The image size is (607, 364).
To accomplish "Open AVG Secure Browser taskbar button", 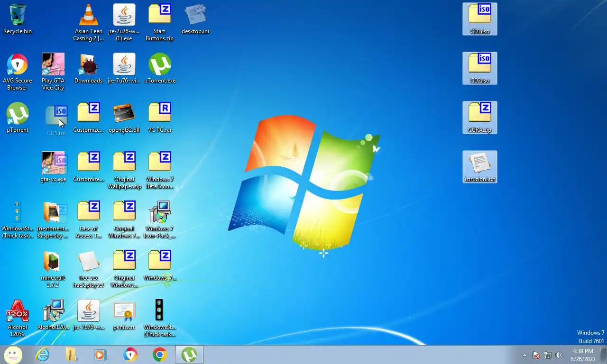I will (x=130, y=355).
